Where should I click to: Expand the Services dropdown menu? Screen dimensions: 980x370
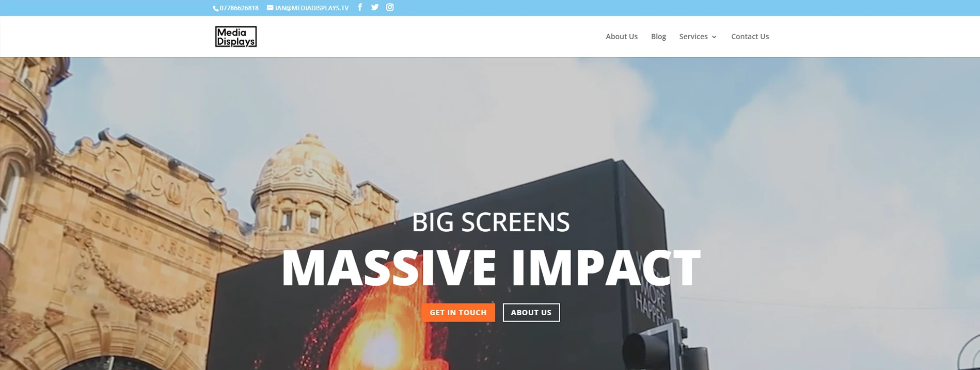click(x=698, y=37)
